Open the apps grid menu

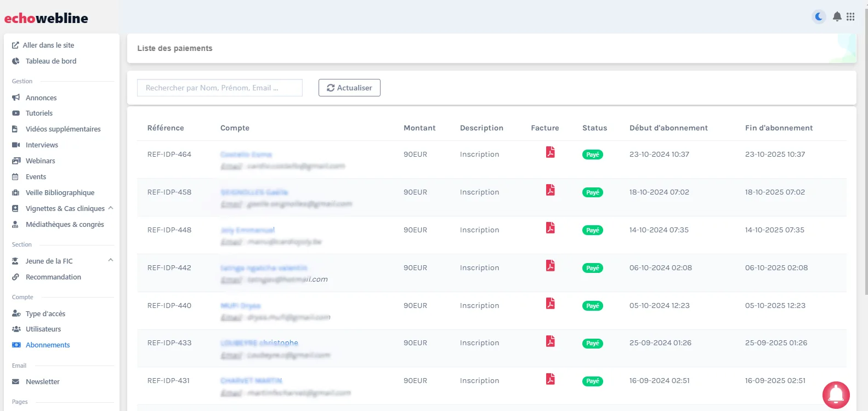850,16
